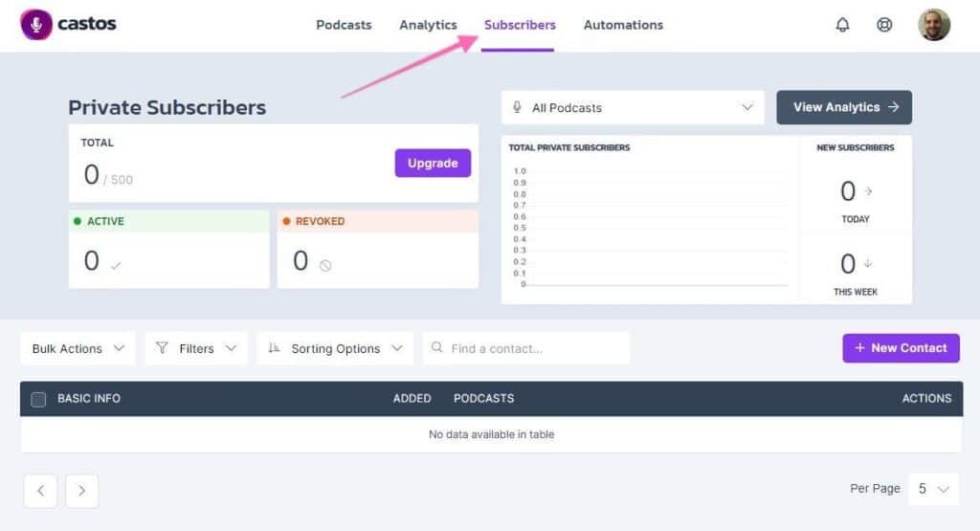The image size is (980, 531).
Task: Click the active subscribers checkmark icon
Action: coord(116,265)
